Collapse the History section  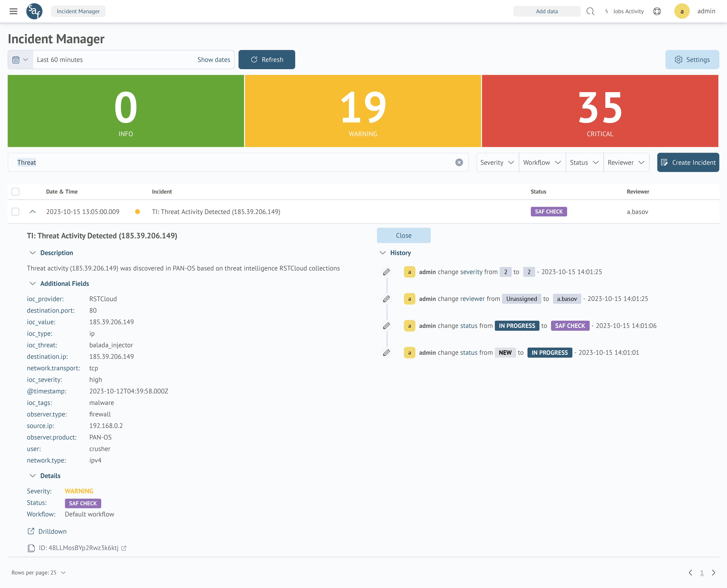pyautogui.click(x=383, y=253)
